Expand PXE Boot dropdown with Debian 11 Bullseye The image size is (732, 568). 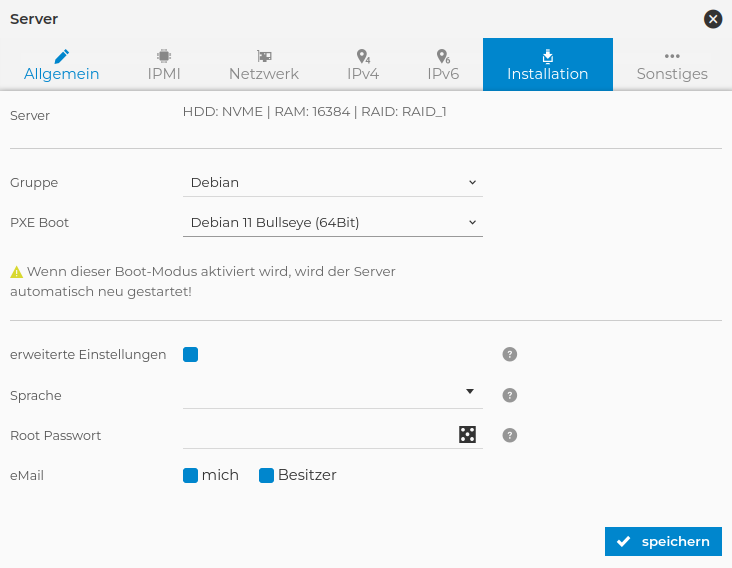tap(332, 222)
